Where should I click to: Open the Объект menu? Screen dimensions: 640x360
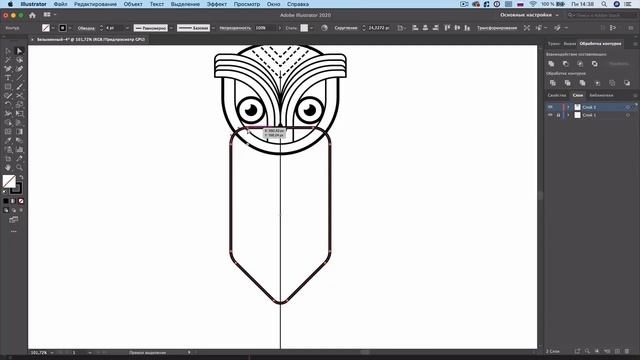point(133,4)
